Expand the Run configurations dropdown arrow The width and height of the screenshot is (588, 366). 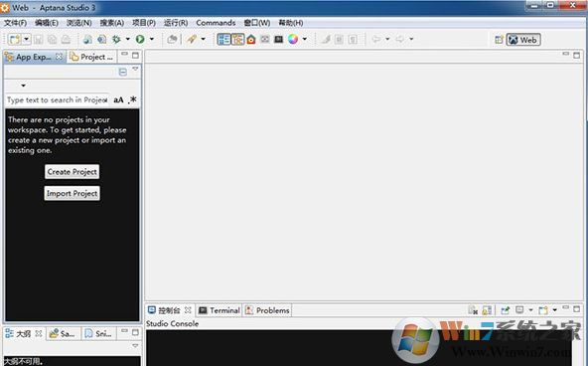[x=152, y=39]
